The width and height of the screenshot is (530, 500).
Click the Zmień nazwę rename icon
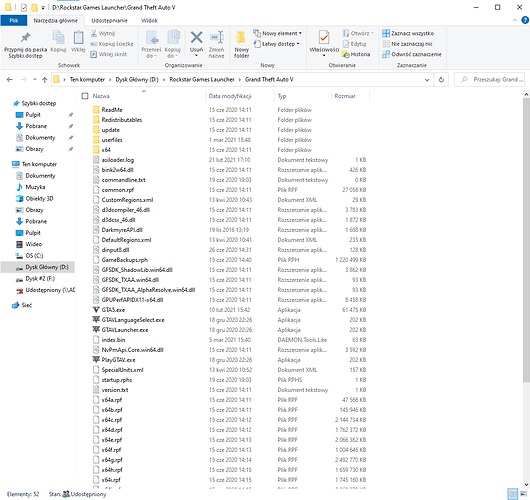[x=216, y=44]
